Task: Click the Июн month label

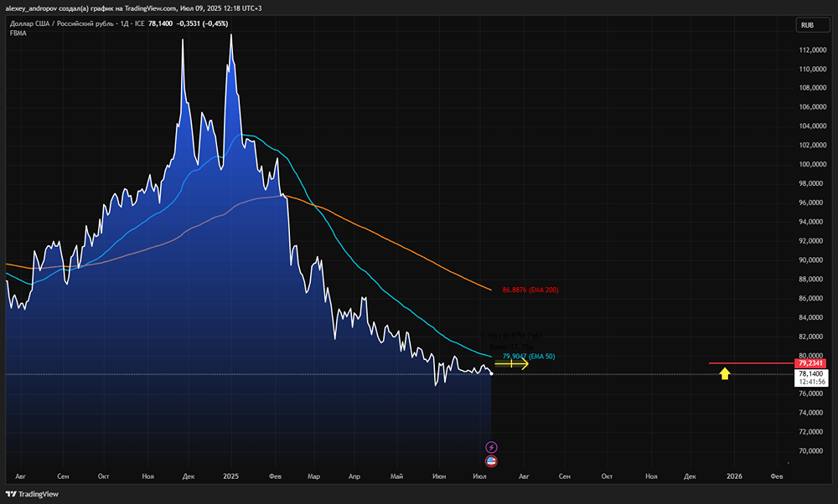Action: 439,476
